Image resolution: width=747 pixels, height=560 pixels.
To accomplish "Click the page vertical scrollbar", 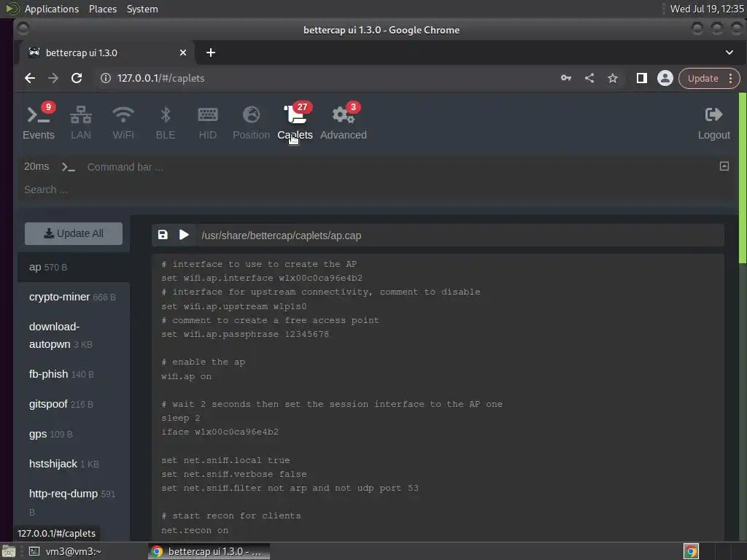I will (x=742, y=177).
